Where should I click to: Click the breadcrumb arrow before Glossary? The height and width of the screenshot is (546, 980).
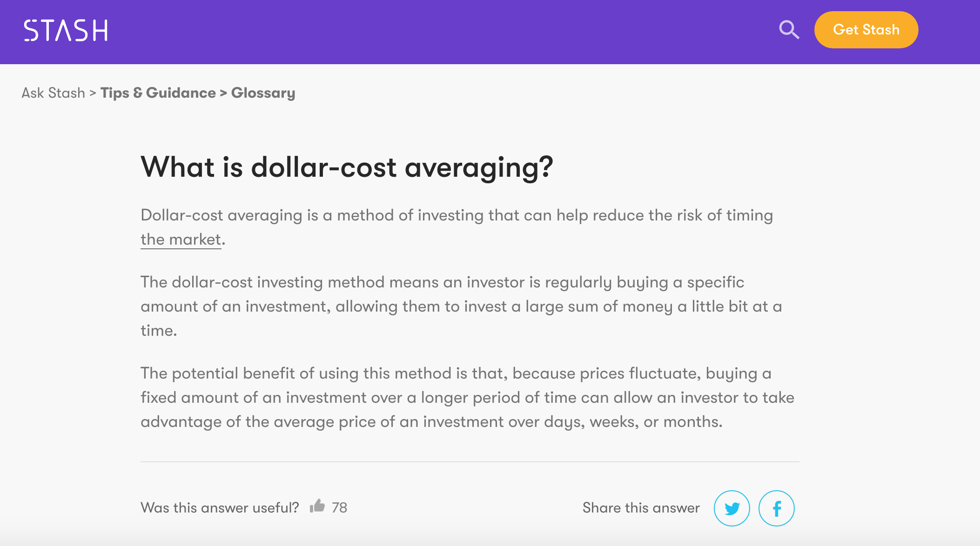point(223,93)
